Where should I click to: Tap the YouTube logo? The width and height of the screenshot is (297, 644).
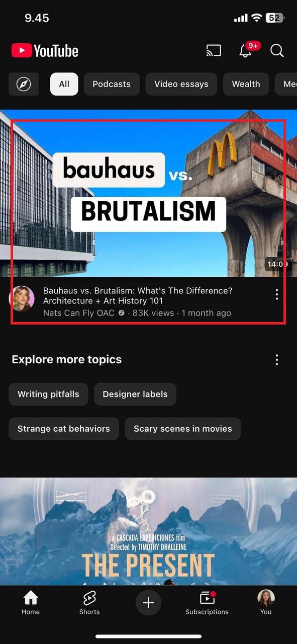45,50
